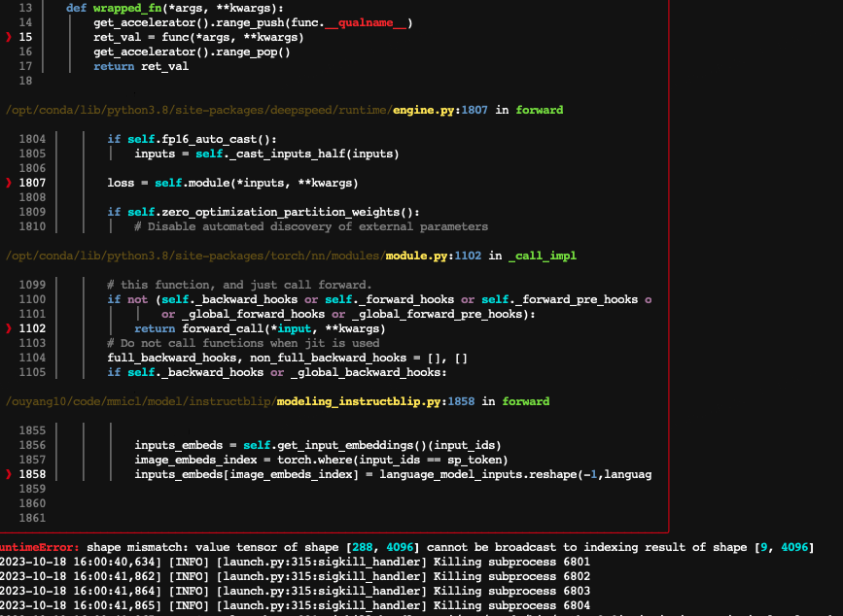This screenshot has height=616, width=843.
Task: Click the red arrow next to line 1858
Action: pos(9,474)
